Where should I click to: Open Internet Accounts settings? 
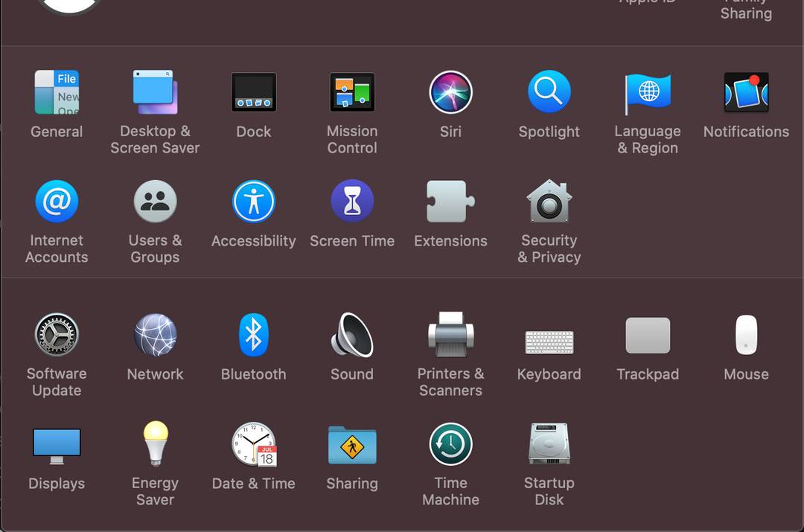pyautogui.click(x=57, y=201)
